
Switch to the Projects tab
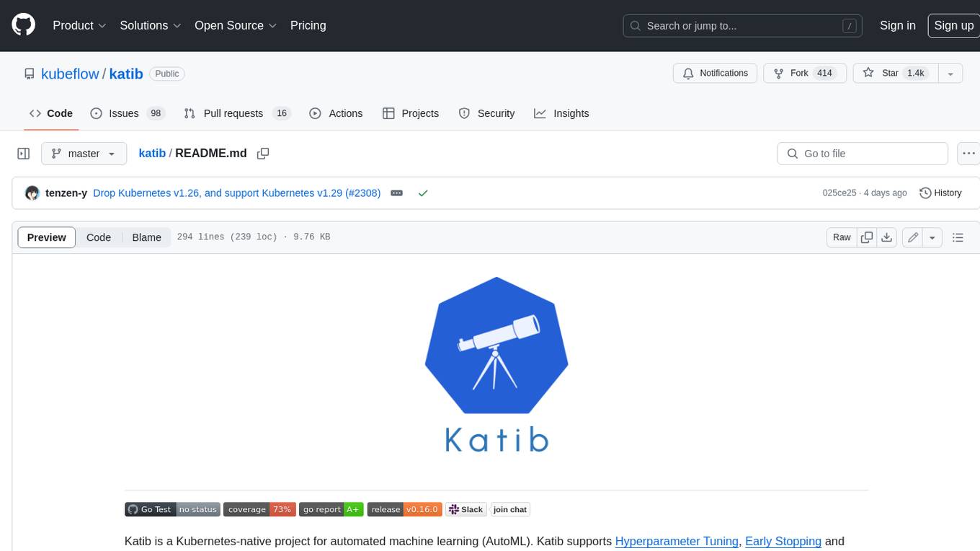point(411,113)
